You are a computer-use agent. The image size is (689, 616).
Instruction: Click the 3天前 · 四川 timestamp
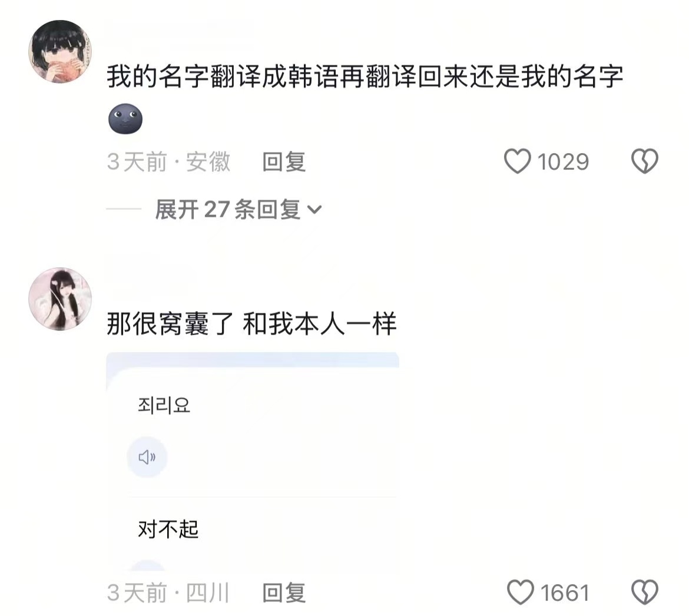[x=168, y=592]
